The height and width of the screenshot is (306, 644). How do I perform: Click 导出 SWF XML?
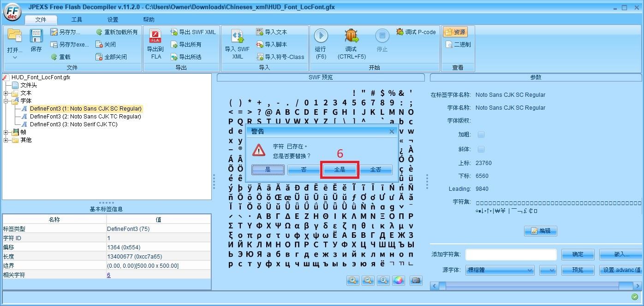[193, 32]
